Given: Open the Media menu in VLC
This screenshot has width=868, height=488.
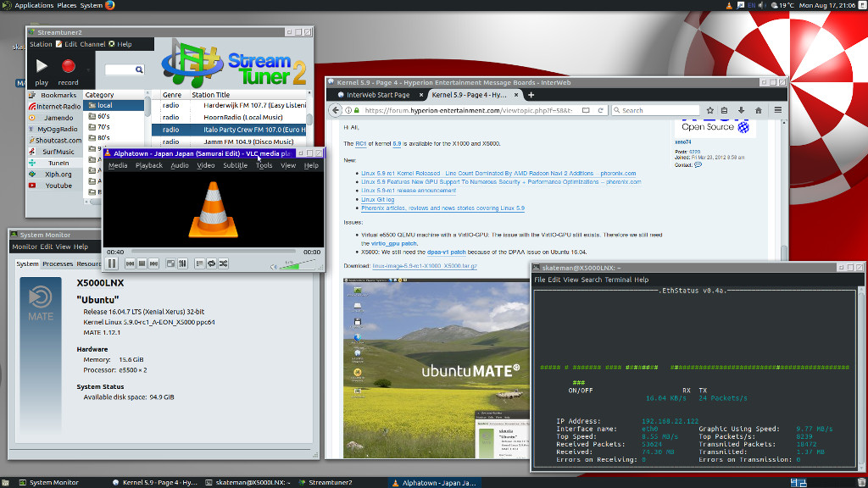Looking at the screenshot, I should pos(117,165).
